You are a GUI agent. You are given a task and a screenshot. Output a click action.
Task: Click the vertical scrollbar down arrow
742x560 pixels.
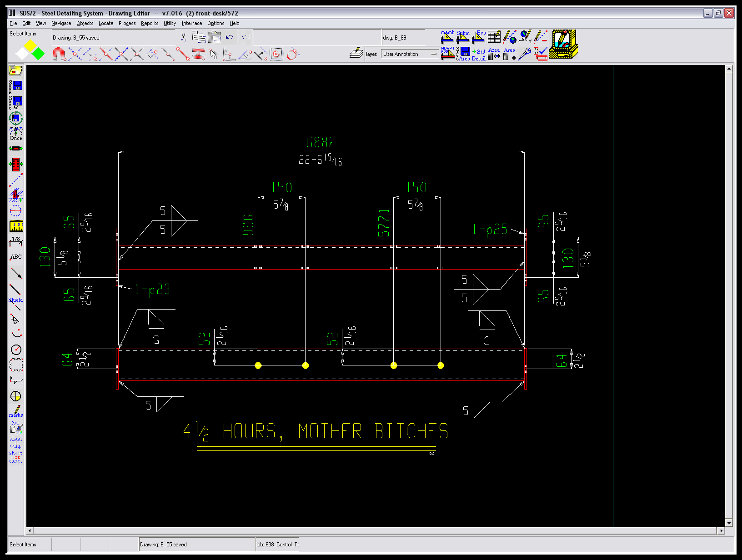(x=729, y=523)
